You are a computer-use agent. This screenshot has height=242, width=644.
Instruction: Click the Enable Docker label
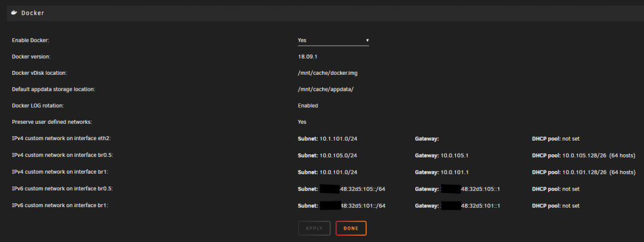[x=30, y=40]
